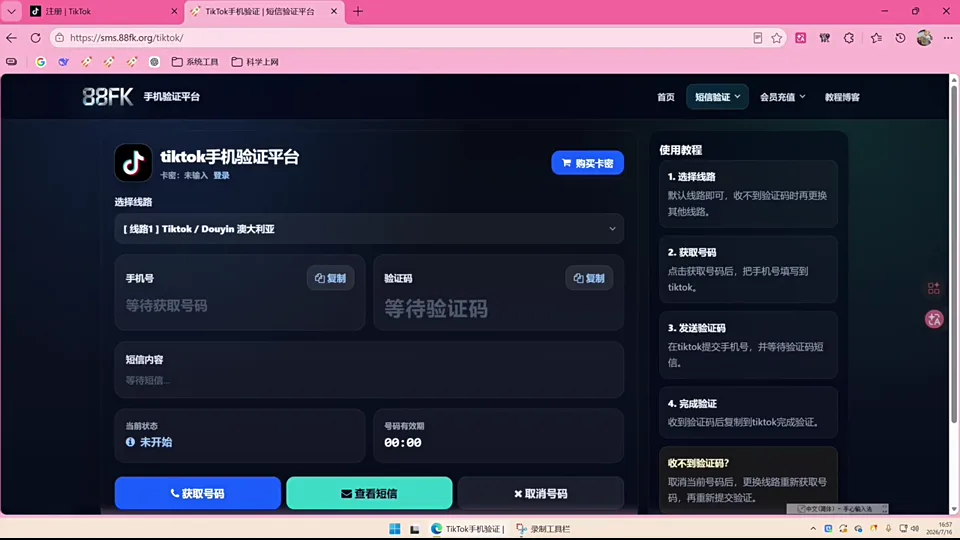Click the TikTok app logo icon
This screenshot has width=960, height=540.
tap(133, 163)
